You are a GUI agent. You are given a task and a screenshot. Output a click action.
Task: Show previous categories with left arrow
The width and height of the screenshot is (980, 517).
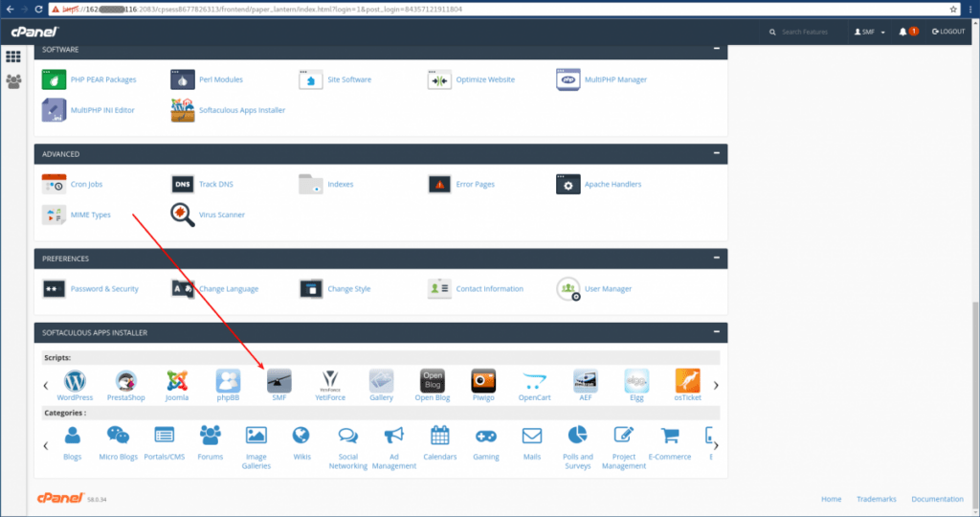coord(46,446)
